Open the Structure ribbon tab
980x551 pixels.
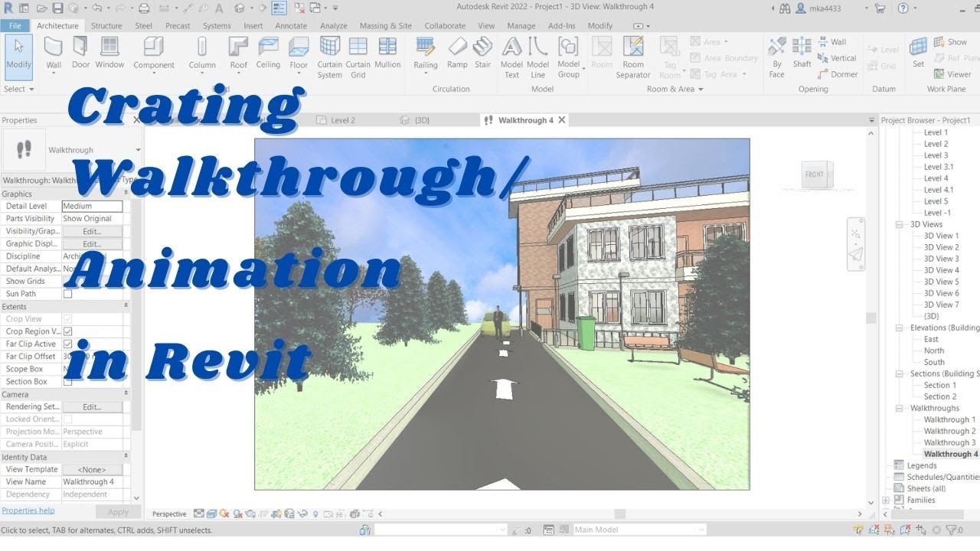[x=106, y=25]
